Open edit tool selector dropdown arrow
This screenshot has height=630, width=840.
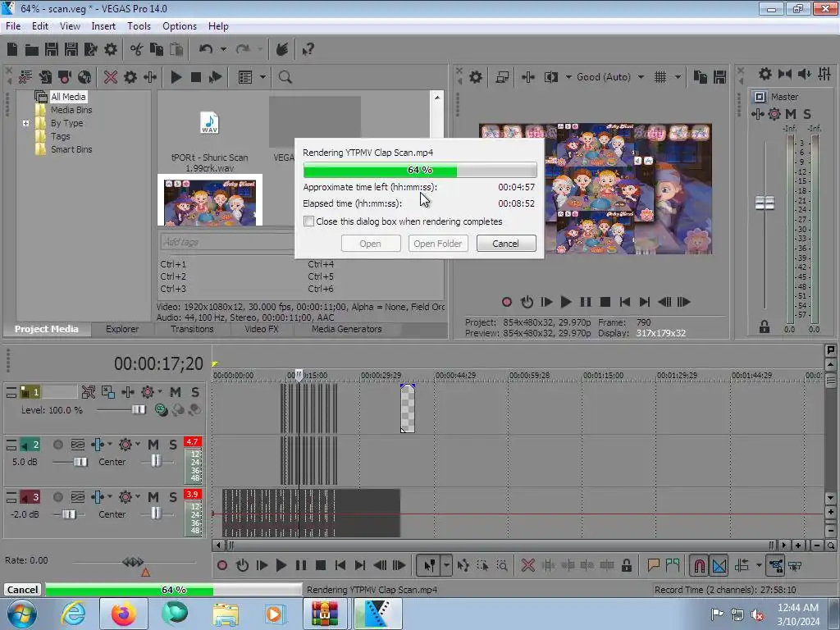446,565
